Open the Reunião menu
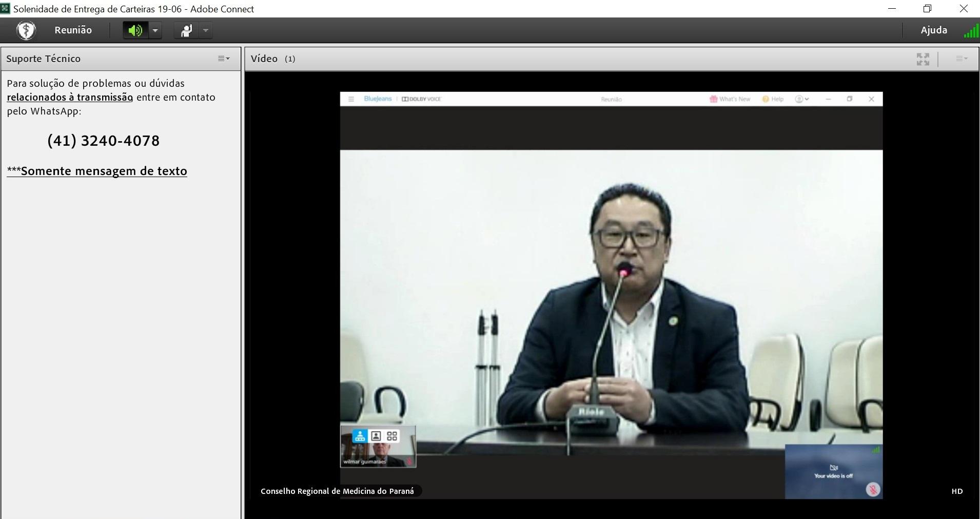 coord(73,30)
